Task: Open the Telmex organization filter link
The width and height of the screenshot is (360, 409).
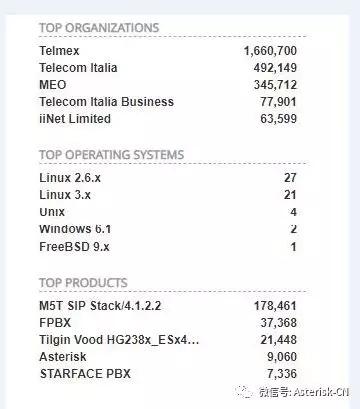Action: (59, 51)
